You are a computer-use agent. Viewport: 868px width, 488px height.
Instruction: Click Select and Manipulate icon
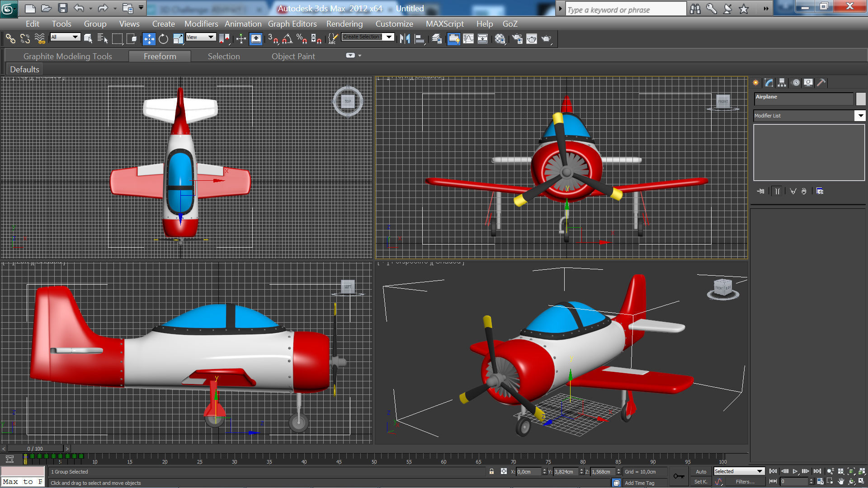(x=241, y=39)
